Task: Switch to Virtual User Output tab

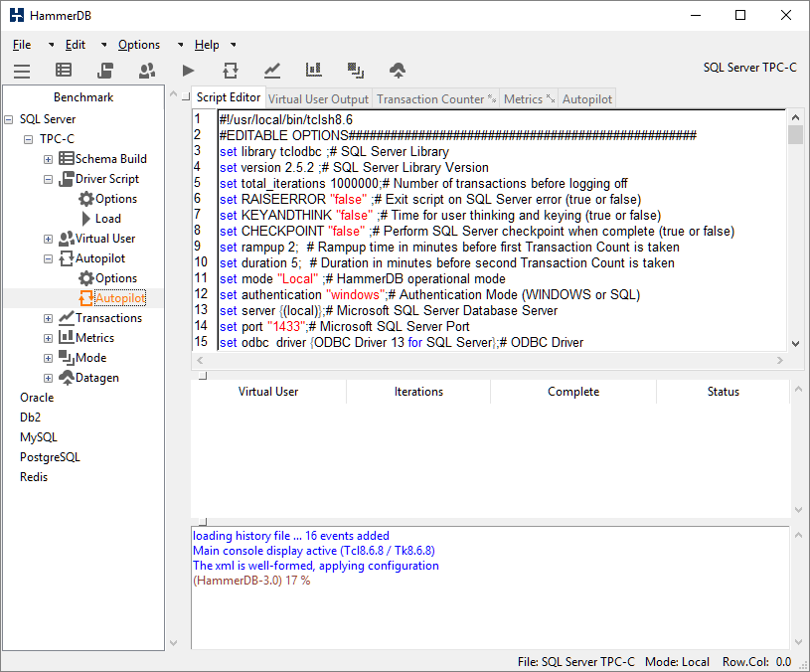Action: 318,99
